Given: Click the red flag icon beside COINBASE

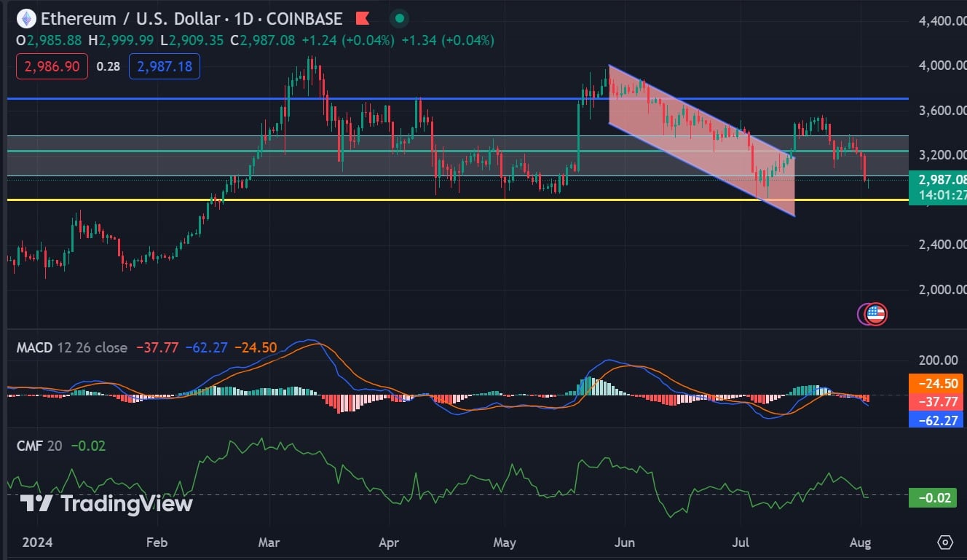Looking at the screenshot, I should point(362,18).
